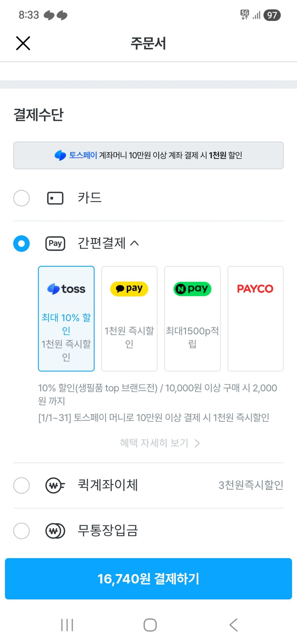
Task: Open the Toss discount benefit banner
Action: [148, 155]
